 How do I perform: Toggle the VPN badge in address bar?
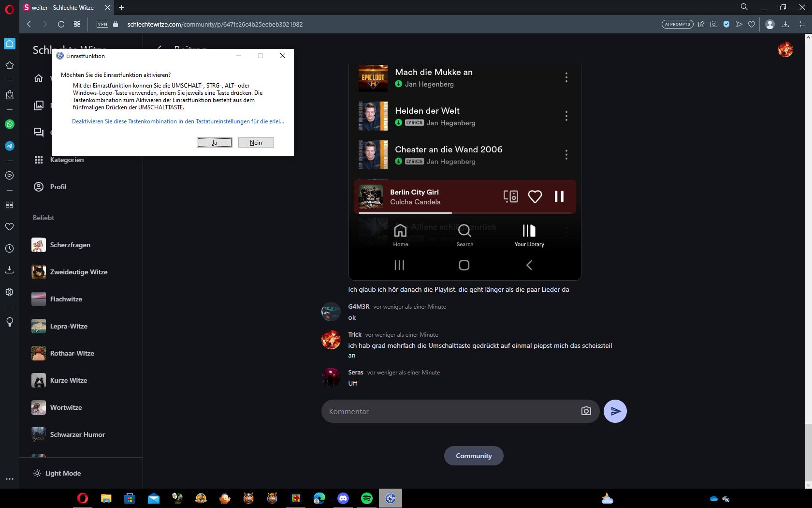click(102, 24)
